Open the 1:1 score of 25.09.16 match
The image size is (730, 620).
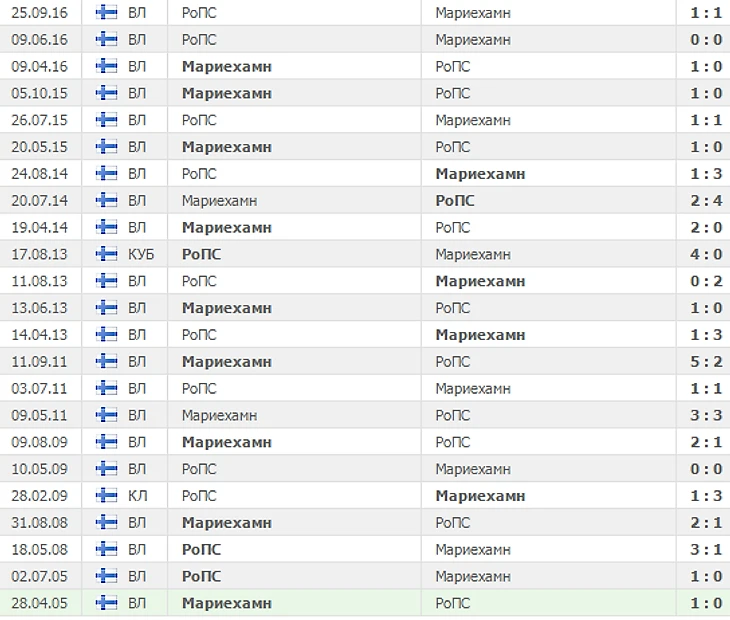pos(706,13)
